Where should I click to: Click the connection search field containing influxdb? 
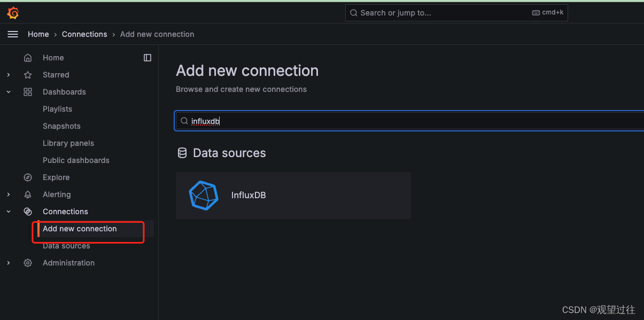pyautogui.click(x=410, y=121)
